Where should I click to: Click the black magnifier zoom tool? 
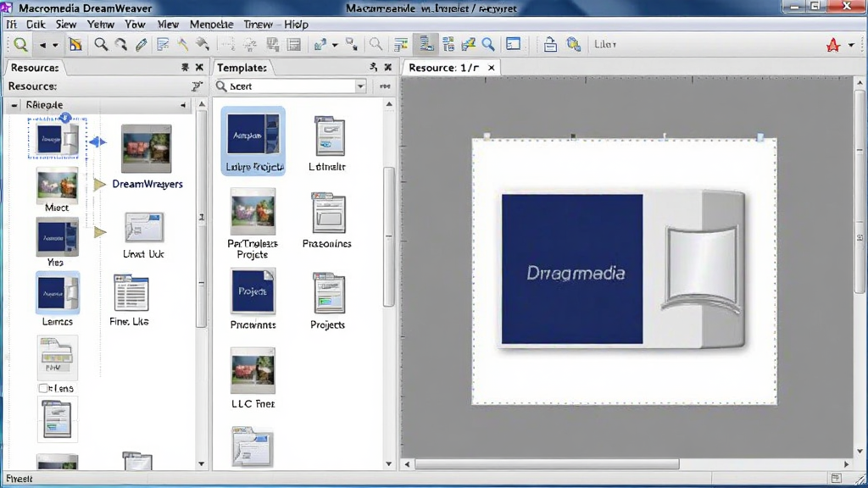pos(101,45)
